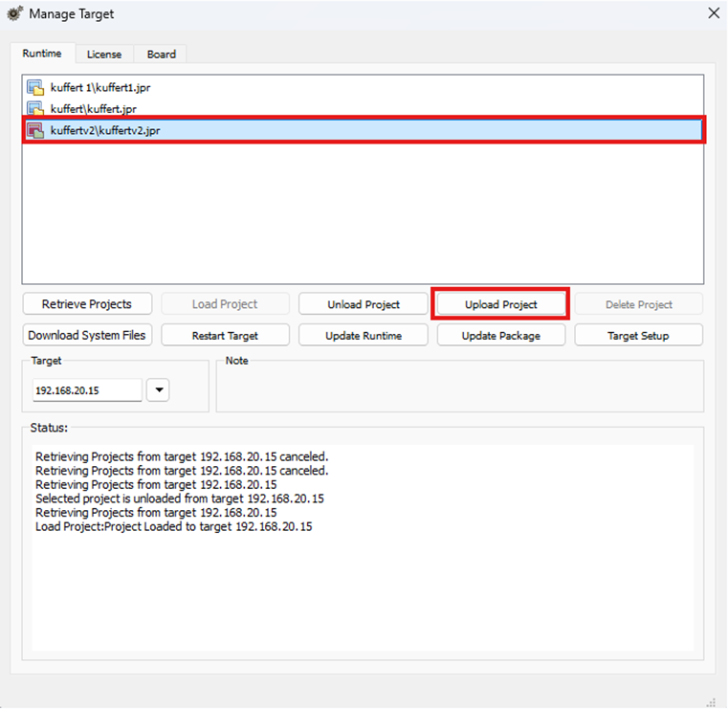The width and height of the screenshot is (728, 709).
Task: Click the kuffert.jpr project icon
Action: click(35, 109)
